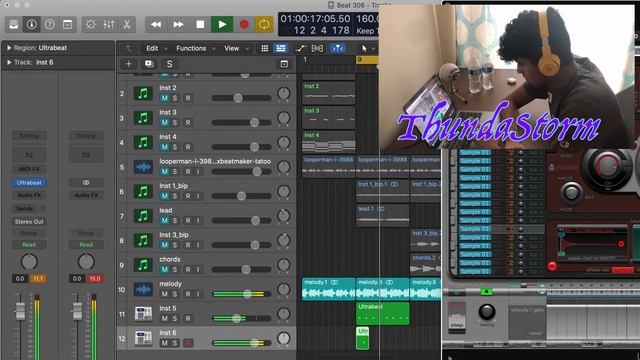The image size is (640, 360).
Task: Toggle the Inspector info button
Action: click(31, 24)
